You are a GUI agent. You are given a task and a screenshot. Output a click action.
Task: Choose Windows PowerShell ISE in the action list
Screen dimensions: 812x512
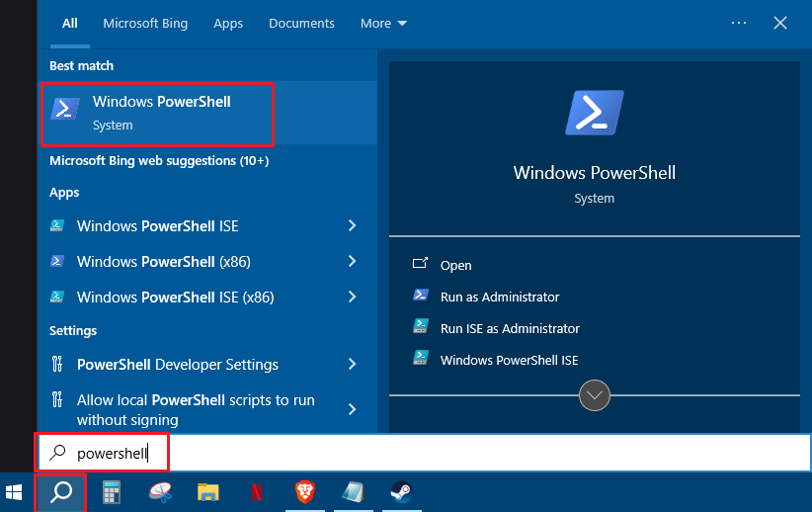click(x=509, y=360)
